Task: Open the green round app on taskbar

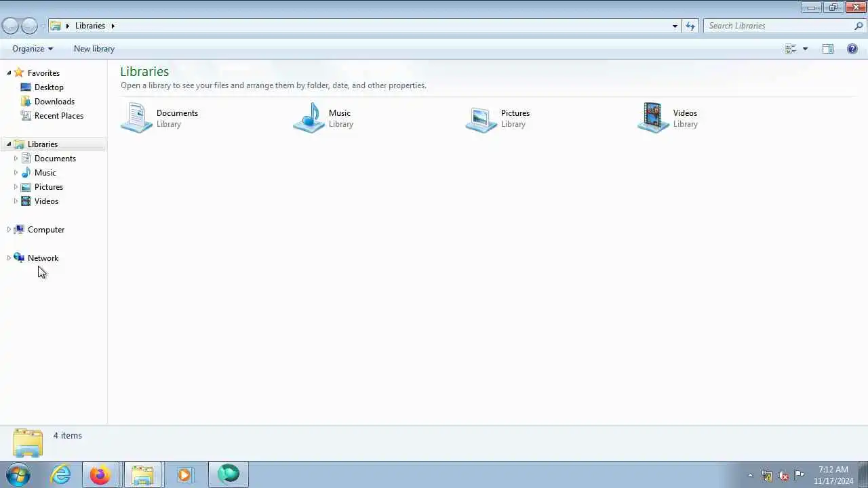Action: [229, 474]
